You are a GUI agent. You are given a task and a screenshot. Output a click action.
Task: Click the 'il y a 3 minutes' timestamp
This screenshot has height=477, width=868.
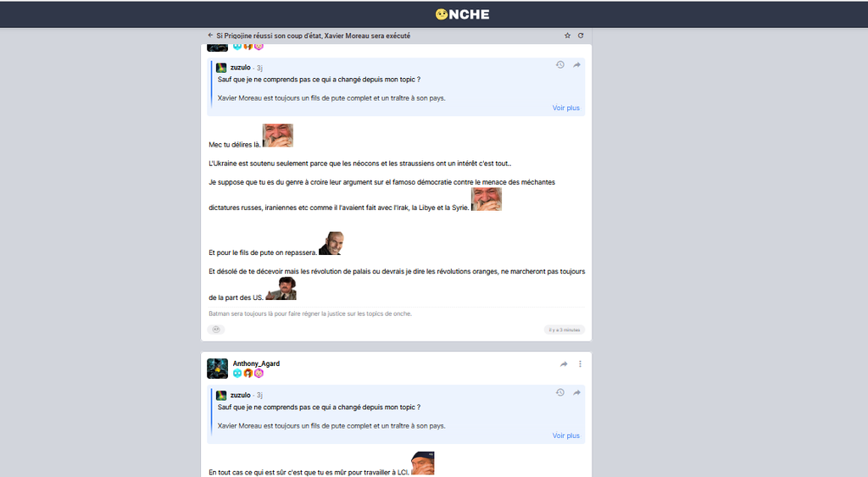564,330
